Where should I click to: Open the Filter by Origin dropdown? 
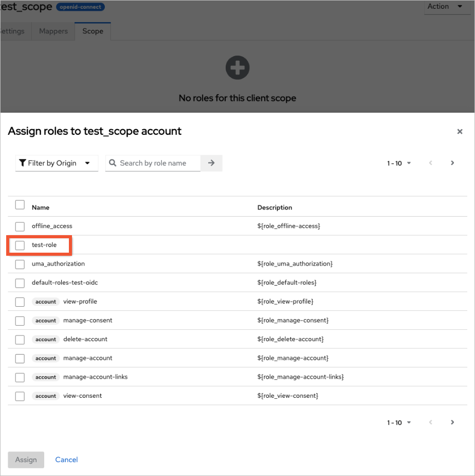point(57,163)
